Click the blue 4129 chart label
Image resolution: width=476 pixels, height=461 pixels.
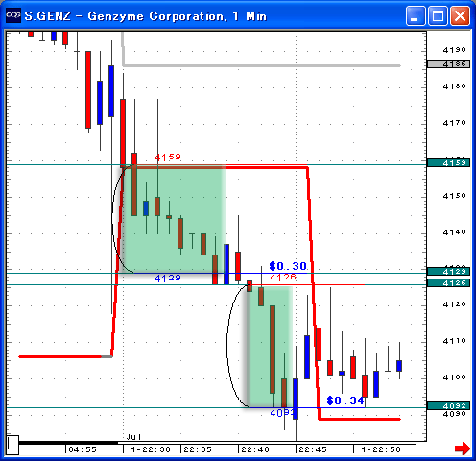168,278
